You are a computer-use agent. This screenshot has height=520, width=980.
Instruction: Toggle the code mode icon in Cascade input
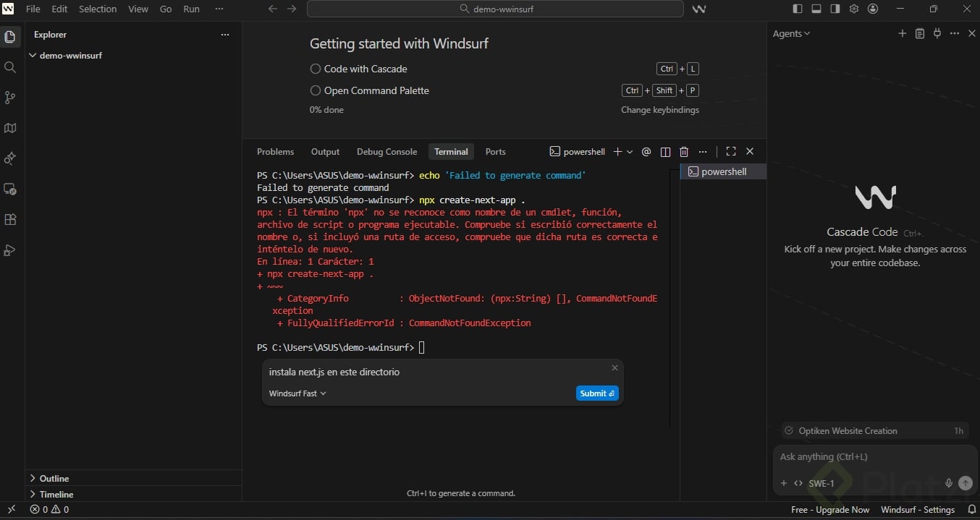point(798,483)
